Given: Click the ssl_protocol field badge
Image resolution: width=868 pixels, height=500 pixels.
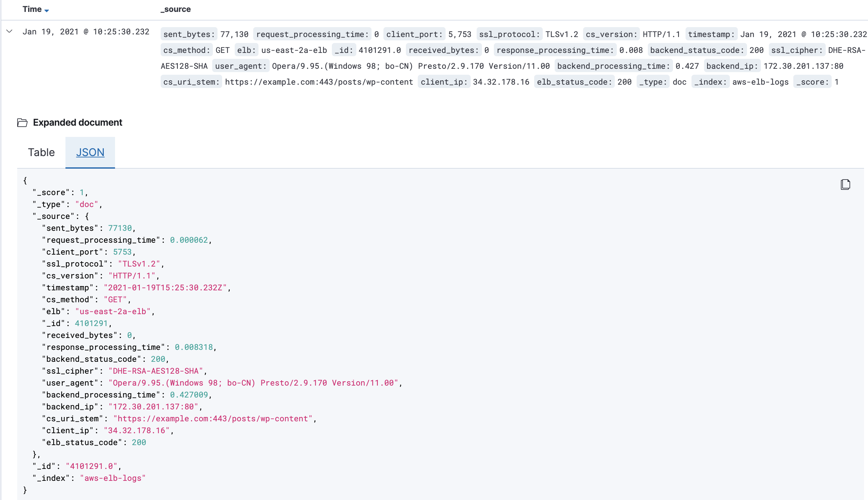Looking at the screenshot, I should tap(509, 34).
